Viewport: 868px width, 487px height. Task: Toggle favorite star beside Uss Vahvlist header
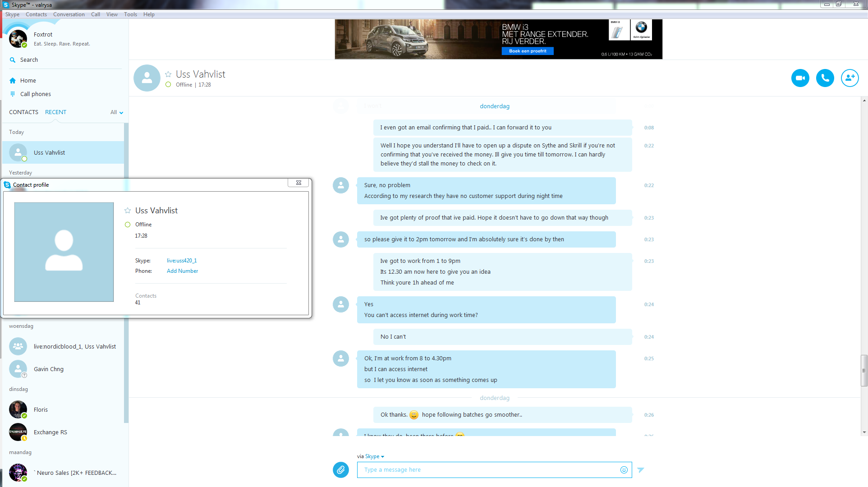pos(168,74)
